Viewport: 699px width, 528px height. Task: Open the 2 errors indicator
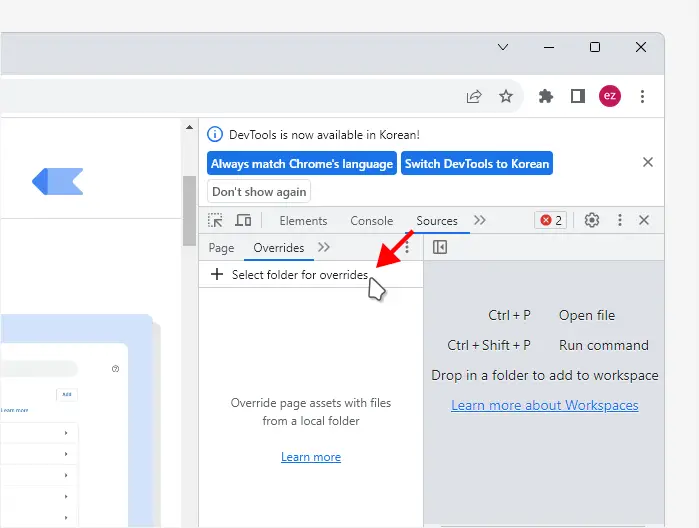coord(551,220)
